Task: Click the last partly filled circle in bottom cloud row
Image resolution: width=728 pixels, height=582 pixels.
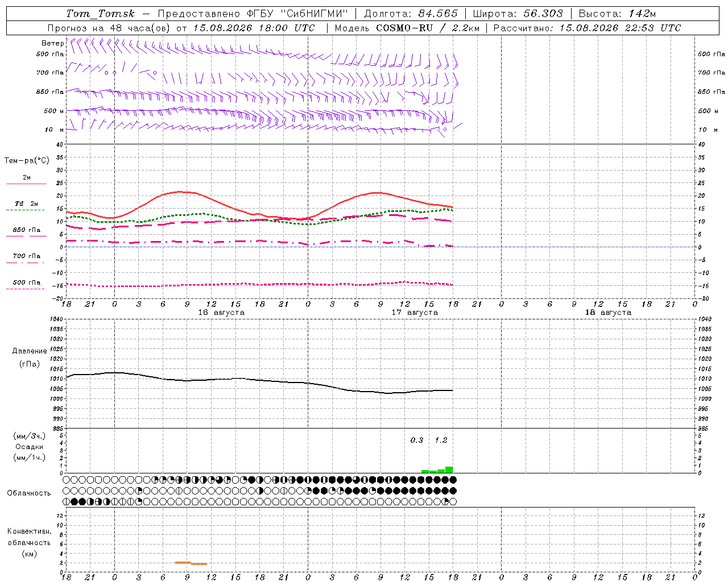Action: [445, 502]
